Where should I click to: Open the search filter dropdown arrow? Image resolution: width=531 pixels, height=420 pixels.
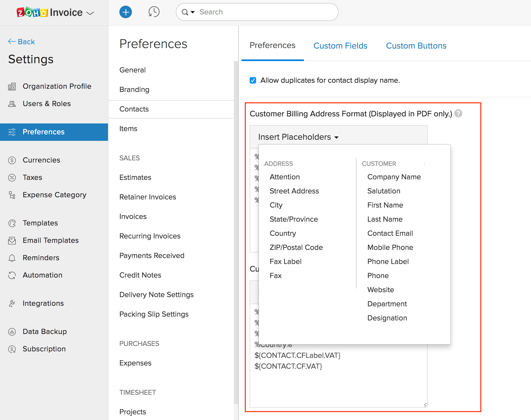(193, 12)
